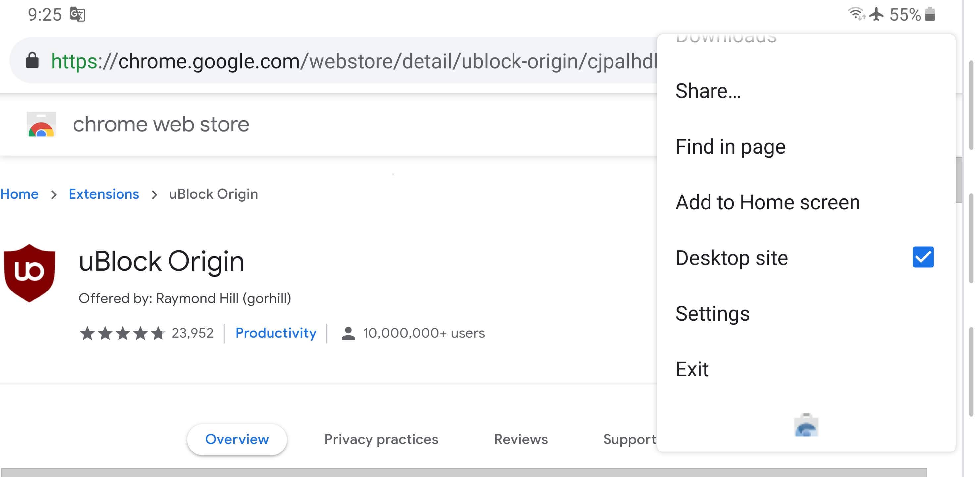
Task: Choose Find in page menu entry
Action: [730, 146]
